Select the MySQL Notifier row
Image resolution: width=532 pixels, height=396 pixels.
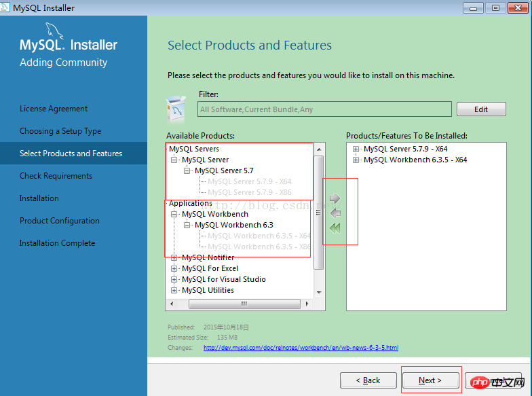coord(208,257)
